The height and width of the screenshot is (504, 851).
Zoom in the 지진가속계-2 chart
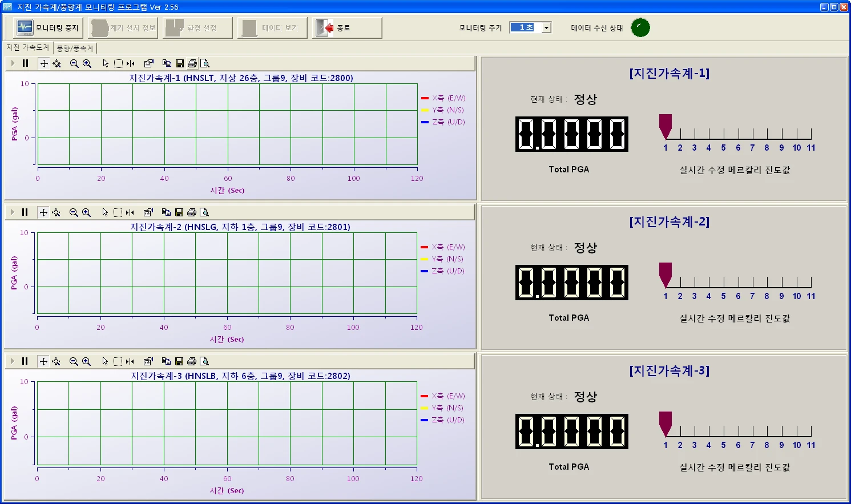pyautogui.click(x=86, y=212)
